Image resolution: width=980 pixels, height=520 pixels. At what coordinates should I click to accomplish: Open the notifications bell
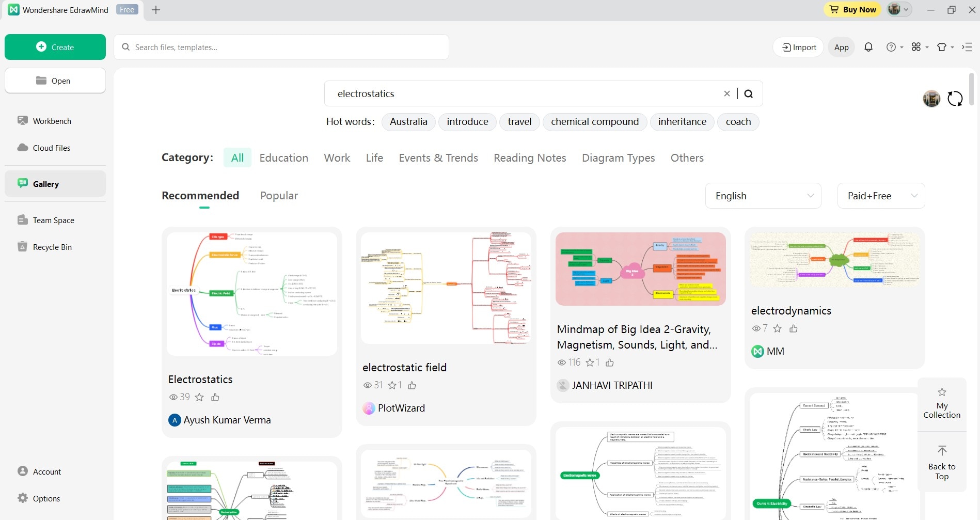click(868, 47)
